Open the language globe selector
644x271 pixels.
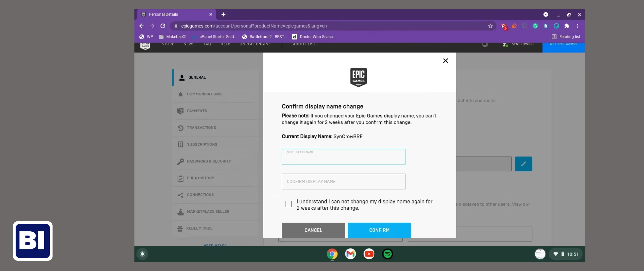485,44
